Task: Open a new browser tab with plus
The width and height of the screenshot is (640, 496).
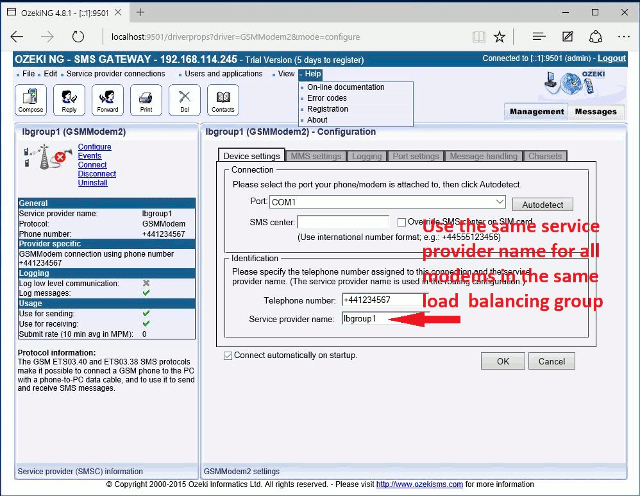Action: 140,12
